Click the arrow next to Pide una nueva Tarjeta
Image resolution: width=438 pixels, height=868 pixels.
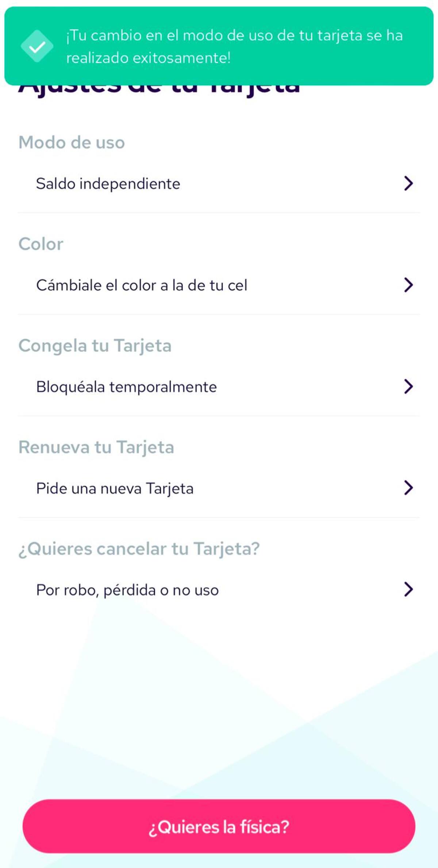coord(408,488)
